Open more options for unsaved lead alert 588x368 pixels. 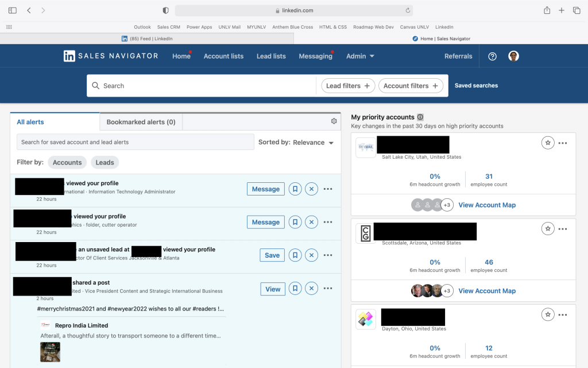click(x=328, y=255)
